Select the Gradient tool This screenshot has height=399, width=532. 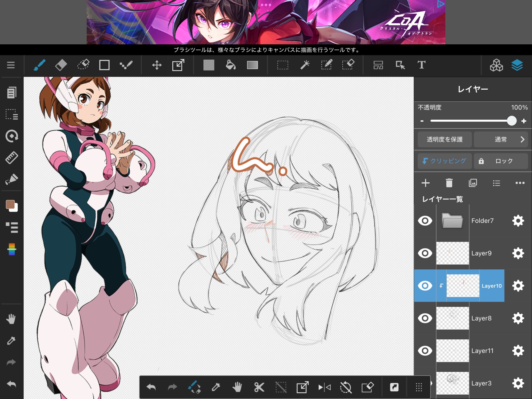pyautogui.click(x=252, y=65)
